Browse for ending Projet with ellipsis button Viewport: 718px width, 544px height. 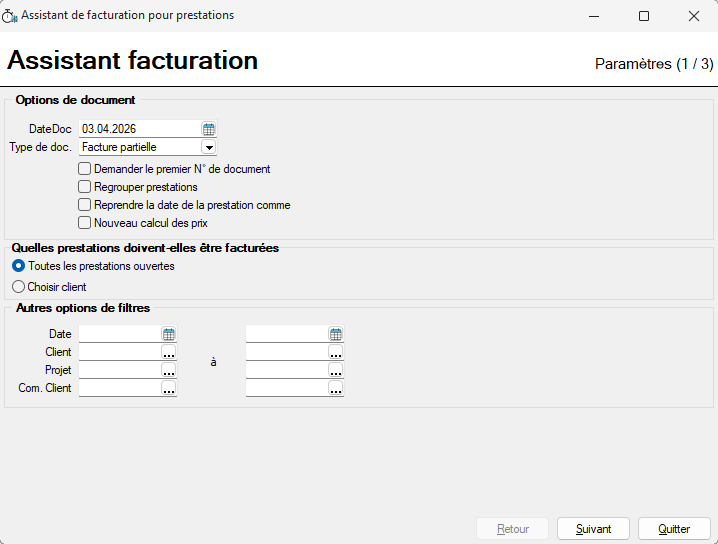(336, 370)
